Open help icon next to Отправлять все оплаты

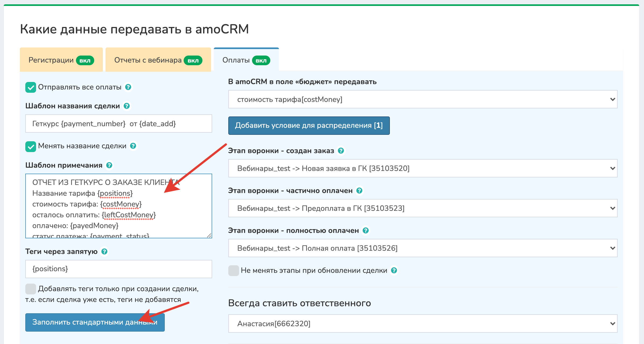[128, 87]
